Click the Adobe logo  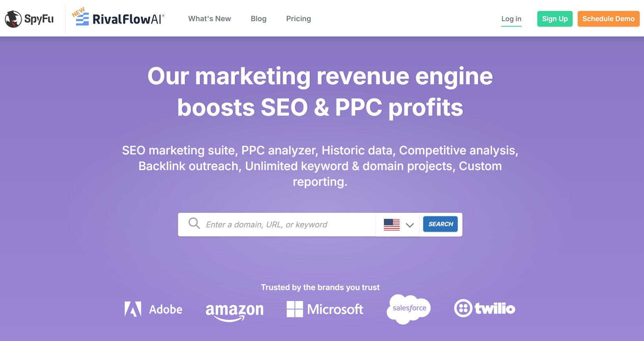[153, 309]
